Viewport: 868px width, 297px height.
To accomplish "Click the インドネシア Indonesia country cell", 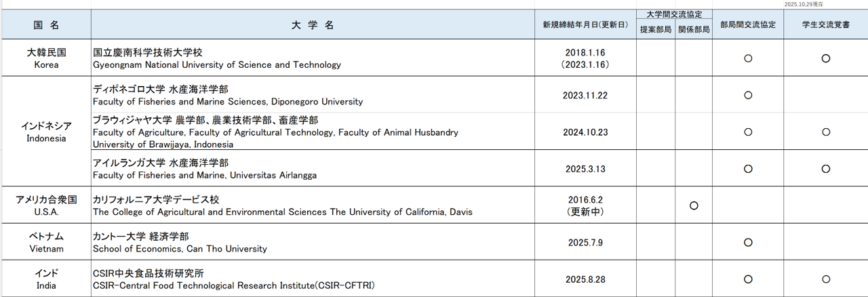I will tap(46, 132).
